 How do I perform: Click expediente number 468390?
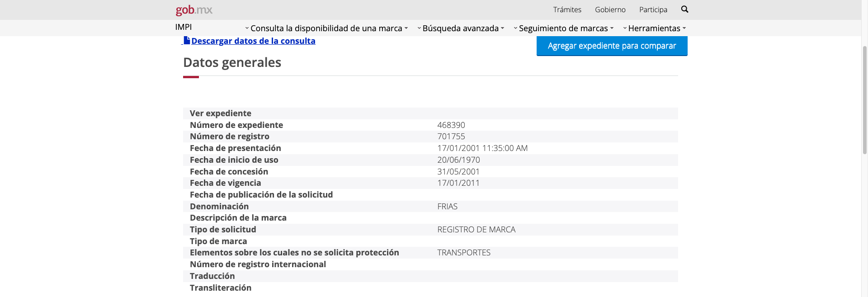(451, 125)
